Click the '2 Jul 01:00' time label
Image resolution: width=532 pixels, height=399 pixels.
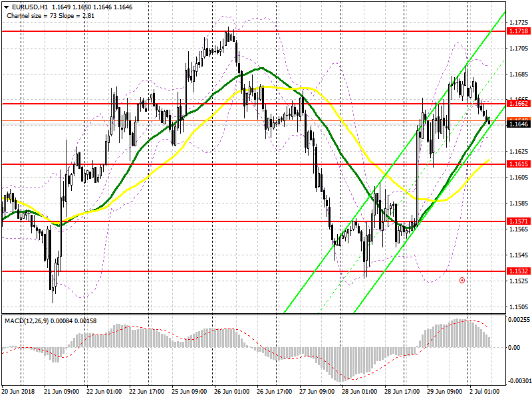(x=485, y=391)
